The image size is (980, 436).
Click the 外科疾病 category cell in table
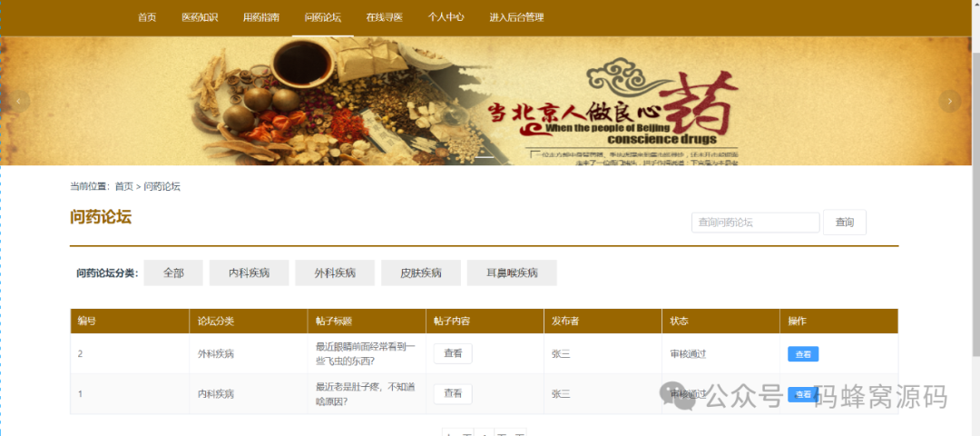click(216, 354)
